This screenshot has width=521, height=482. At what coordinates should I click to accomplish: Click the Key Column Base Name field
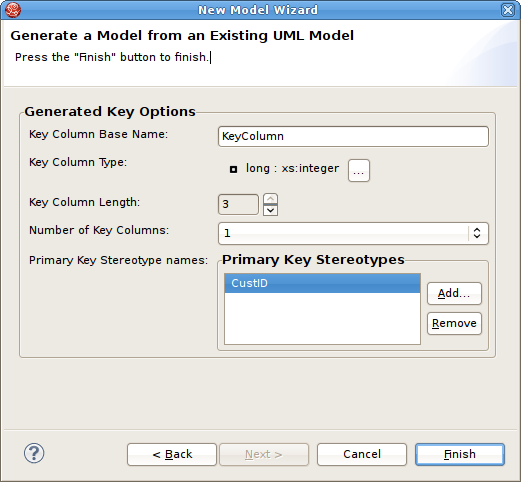pyautogui.click(x=353, y=136)
